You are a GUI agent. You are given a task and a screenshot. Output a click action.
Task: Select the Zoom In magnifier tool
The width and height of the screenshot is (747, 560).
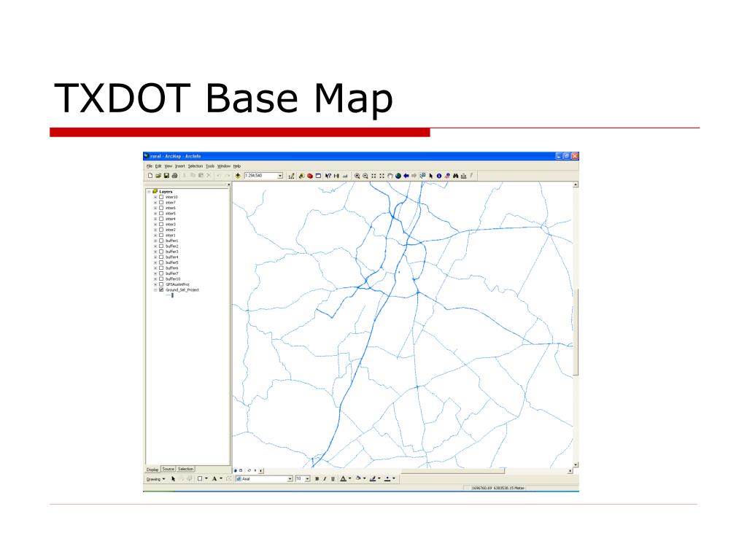(357, 176)
